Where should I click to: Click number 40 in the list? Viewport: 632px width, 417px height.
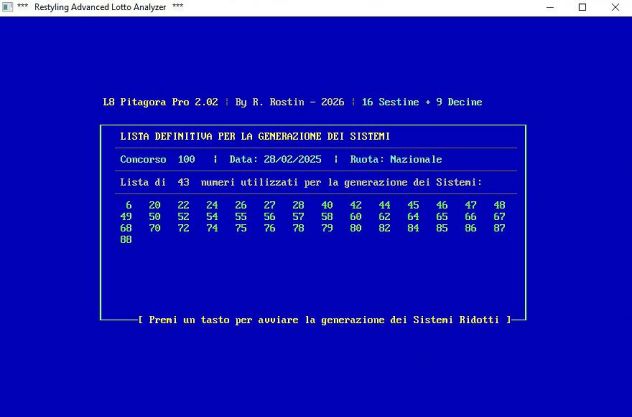coord(327,205)
